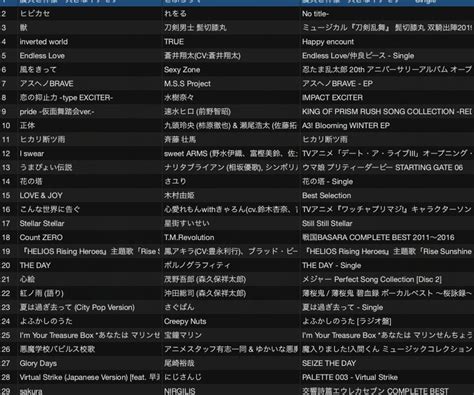Select song "夏は過ぎ去って (City Pop Version)"

pos(77,307)
